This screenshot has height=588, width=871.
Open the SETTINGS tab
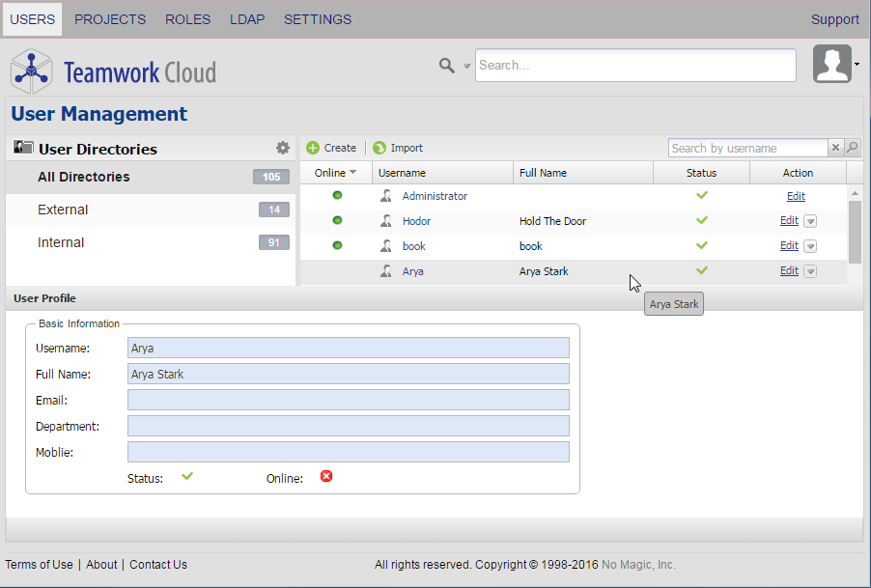click(318, 19)
